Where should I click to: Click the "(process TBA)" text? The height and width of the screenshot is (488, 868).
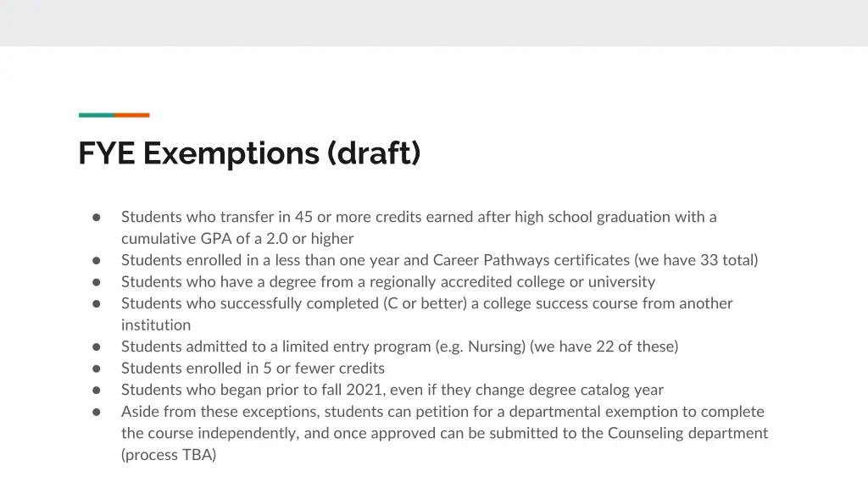coord(169,455)
